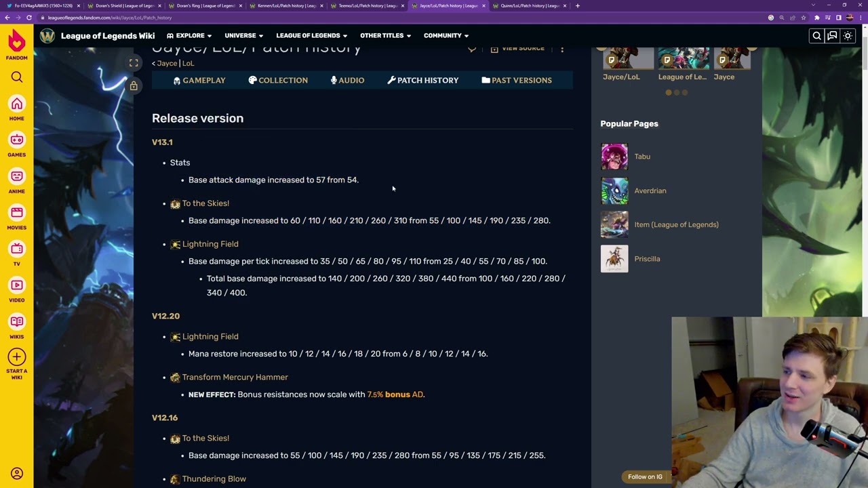Open the Transform Mercury Hammer link
Screen dimensions: 868x488
tap(235, 377)
